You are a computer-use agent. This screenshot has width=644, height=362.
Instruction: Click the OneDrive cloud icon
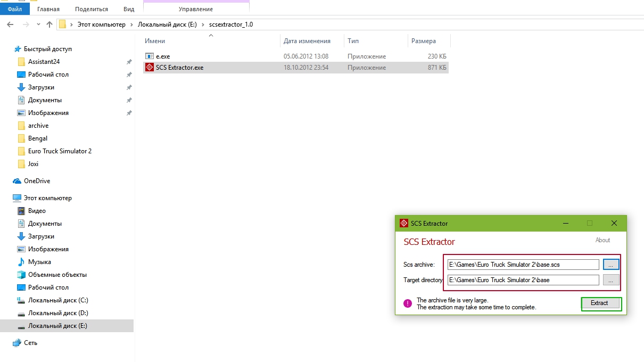pos(17,181)
